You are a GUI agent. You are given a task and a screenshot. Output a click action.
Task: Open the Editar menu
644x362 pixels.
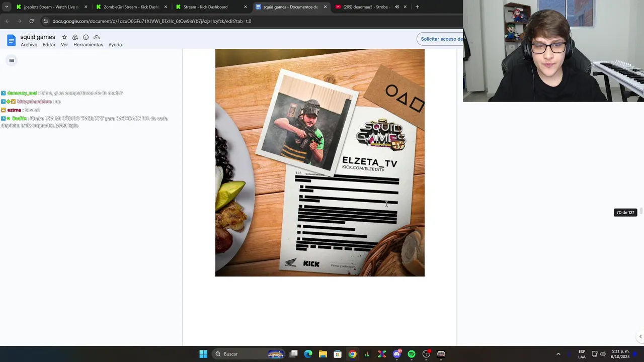[49, 45]
